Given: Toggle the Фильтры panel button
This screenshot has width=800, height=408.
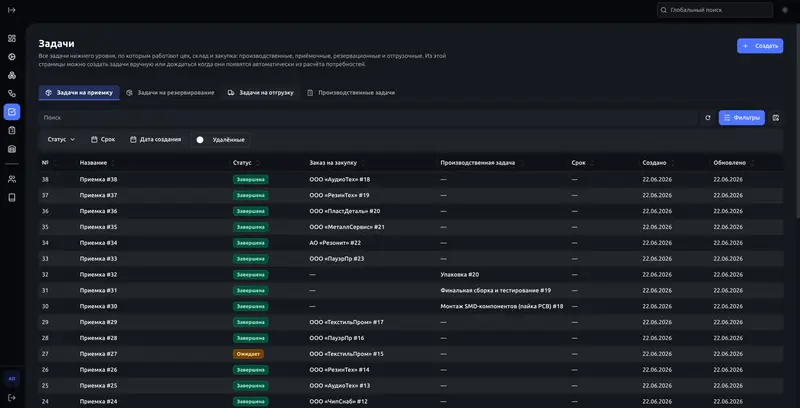Looking at the screenshot, I should coord(741,118).
